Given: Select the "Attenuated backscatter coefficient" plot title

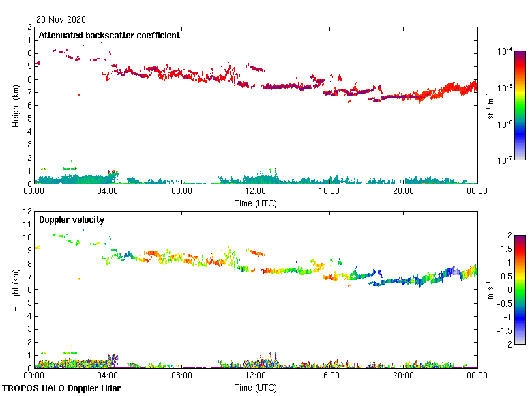Looking at the screenshot, I should click(109, 36).
